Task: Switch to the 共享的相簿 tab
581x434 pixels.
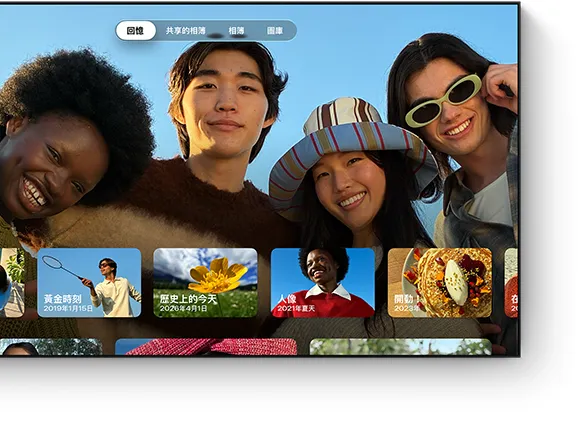Action: coord(185,31)
